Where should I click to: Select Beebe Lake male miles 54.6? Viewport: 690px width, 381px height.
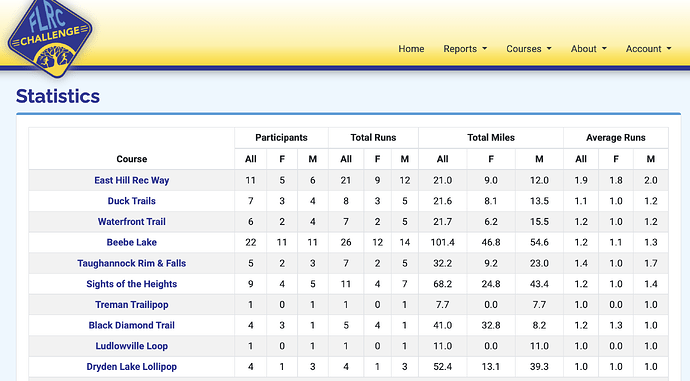tap(539, 242)
